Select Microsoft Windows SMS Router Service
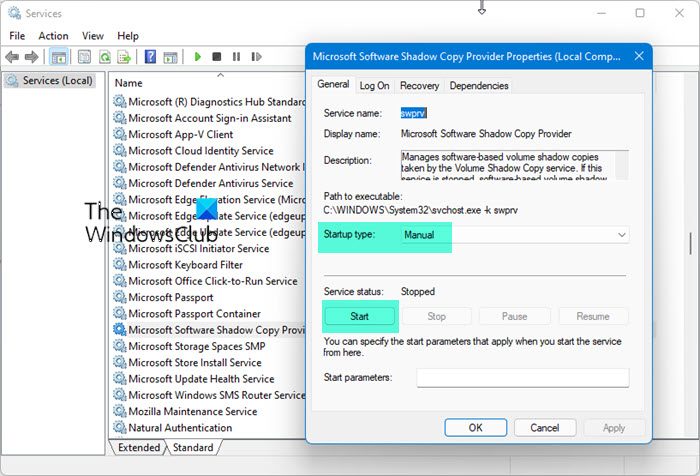The height and width of the screenshot is (476, 700). point(208,395)
